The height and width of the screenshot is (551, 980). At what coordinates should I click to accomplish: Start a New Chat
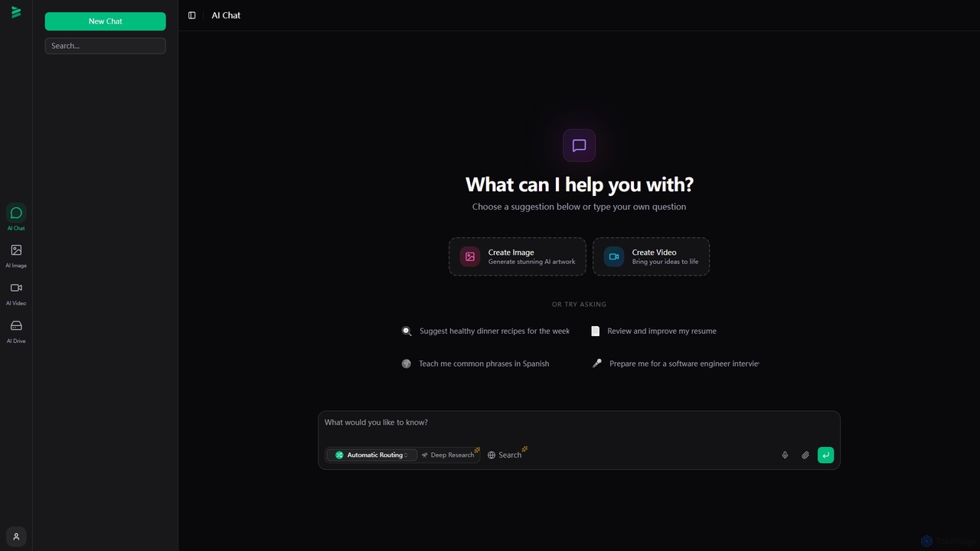tap(105, 21)
